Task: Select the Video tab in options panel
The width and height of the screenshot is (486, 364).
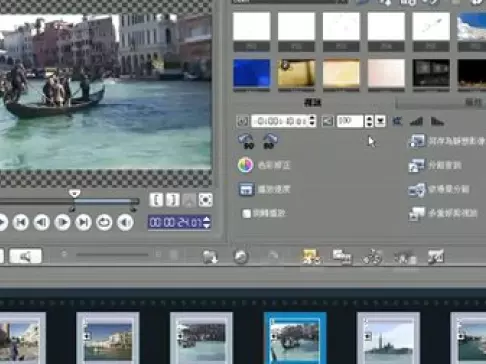Action: (312, 102)
